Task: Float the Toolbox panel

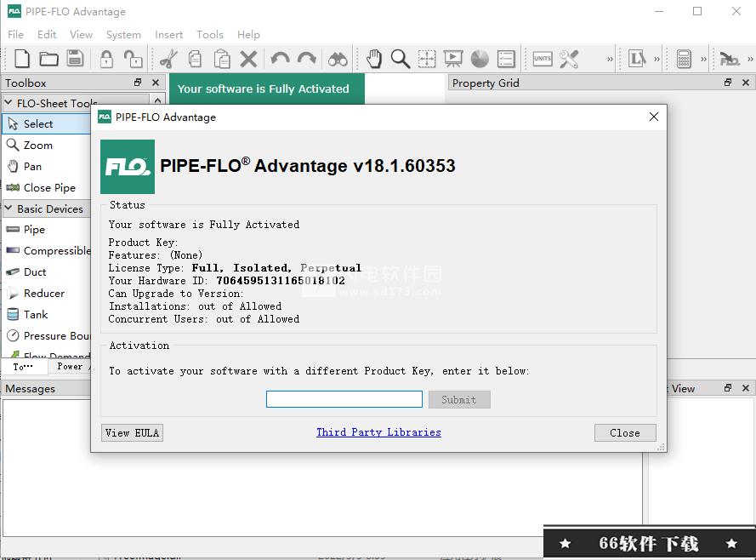Action: [x=138, y=83]
